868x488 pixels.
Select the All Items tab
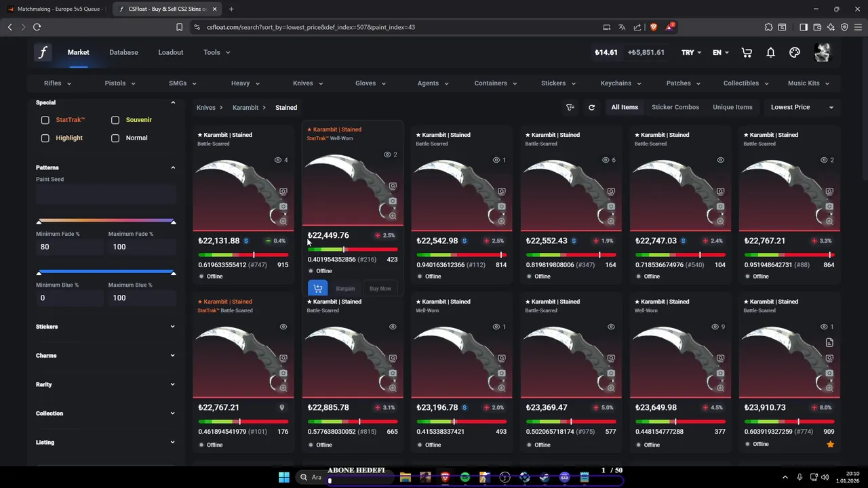[625, 107]
